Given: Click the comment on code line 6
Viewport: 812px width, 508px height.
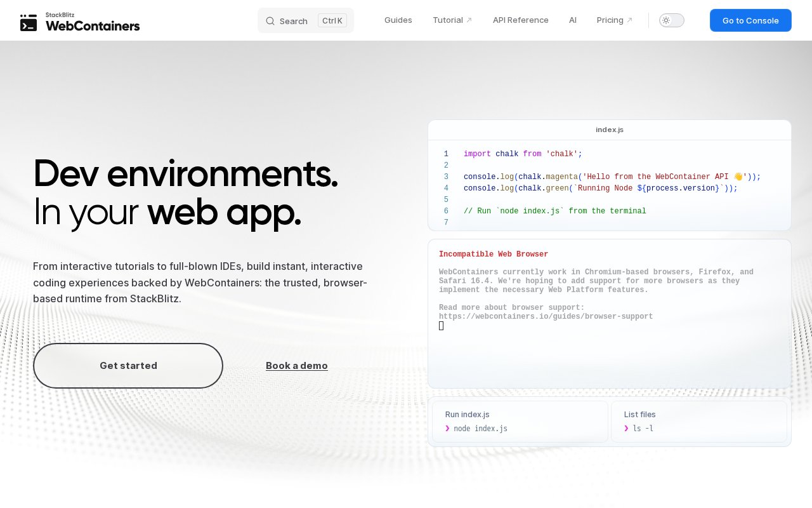Looking at the screenshot, I should coord(555,211).
